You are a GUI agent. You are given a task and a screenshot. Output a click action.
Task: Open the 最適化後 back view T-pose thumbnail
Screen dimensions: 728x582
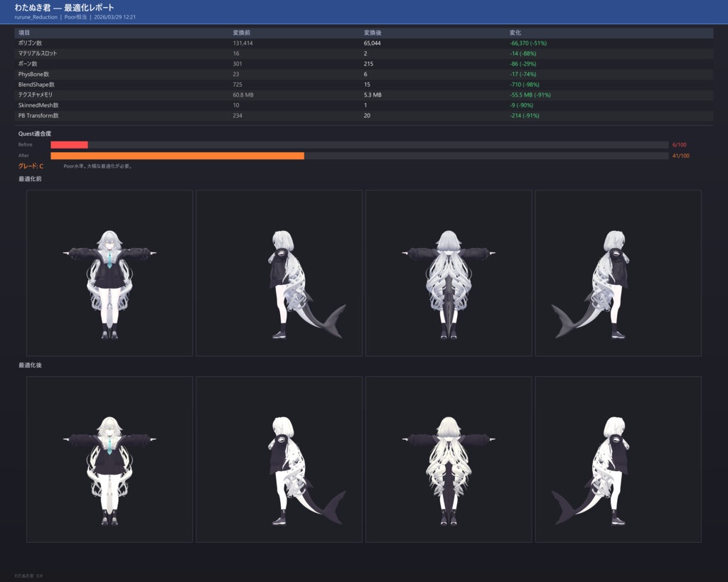coord(449,460)
